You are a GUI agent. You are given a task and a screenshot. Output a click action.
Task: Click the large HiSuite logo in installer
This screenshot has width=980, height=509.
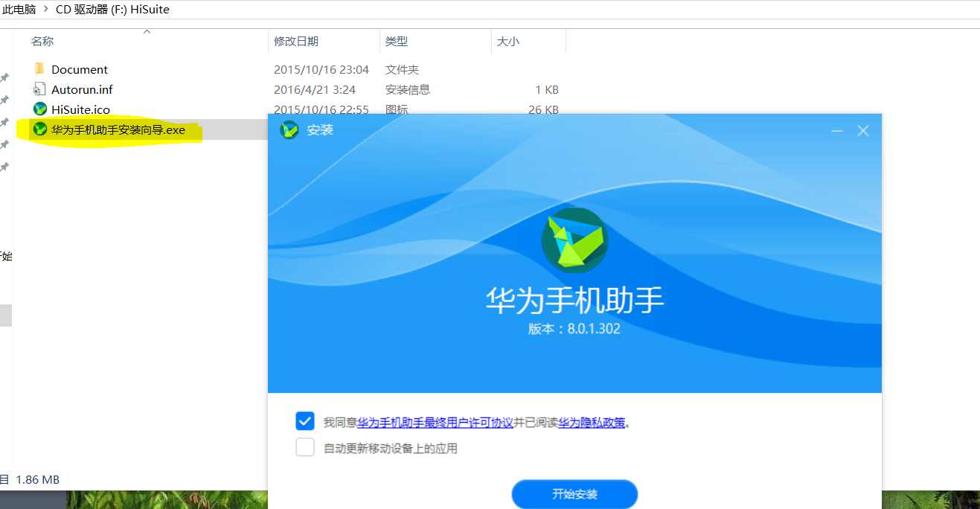574,240
